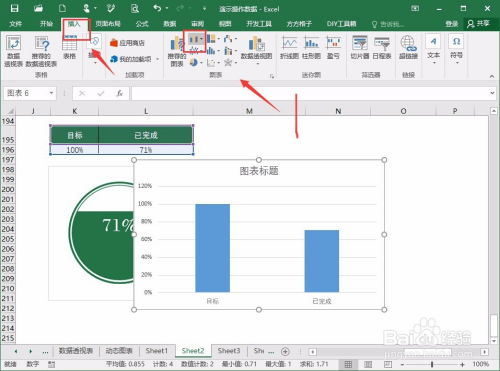Insert a column or bar chart

(195, 39)
